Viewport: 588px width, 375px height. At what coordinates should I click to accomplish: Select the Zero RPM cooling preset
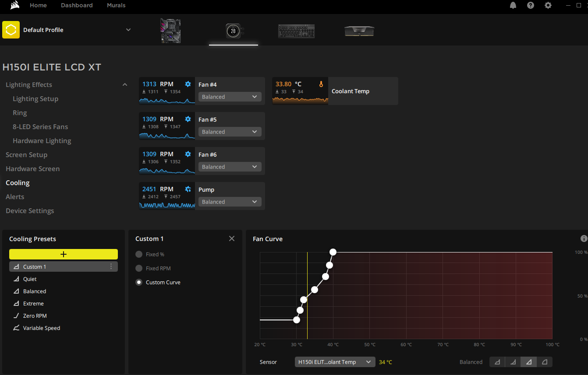pos(64,315)
